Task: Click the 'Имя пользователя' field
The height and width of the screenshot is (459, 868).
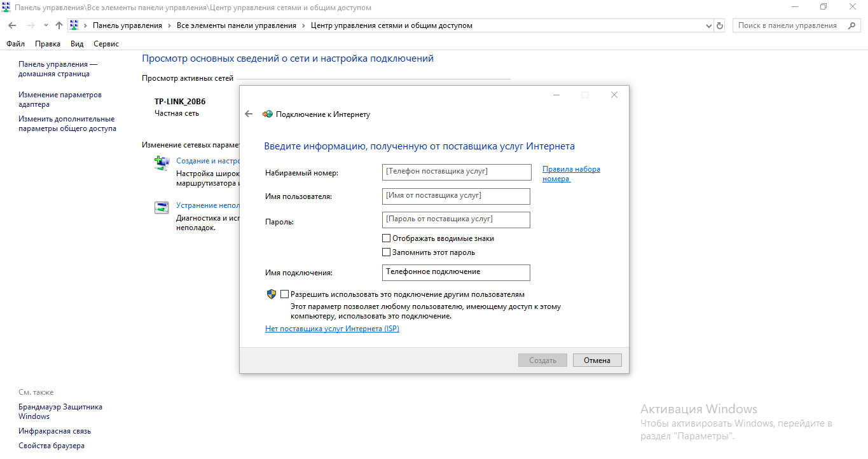Action: click(x=457, y=196)
